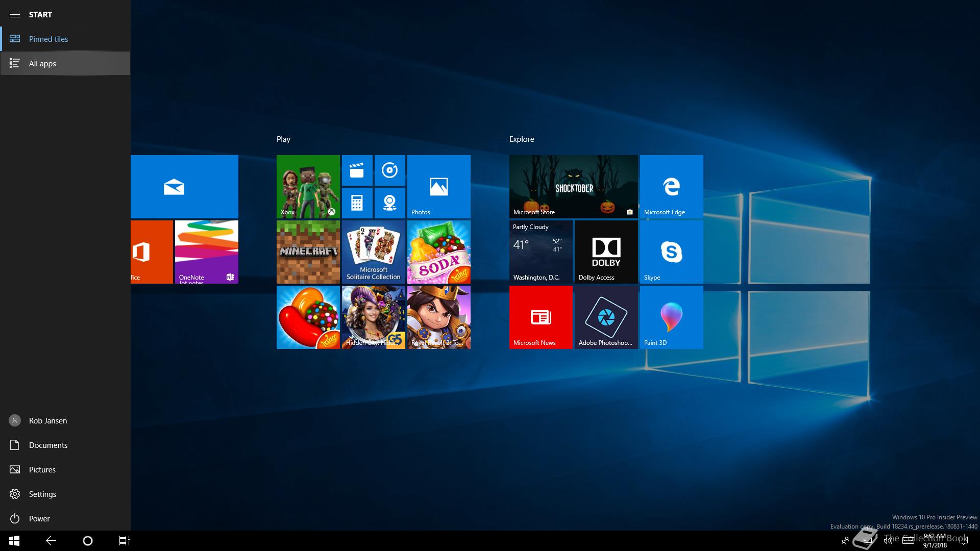Open the Minecraft game tile
Screen dimensions: 980x551
[308, 252]
